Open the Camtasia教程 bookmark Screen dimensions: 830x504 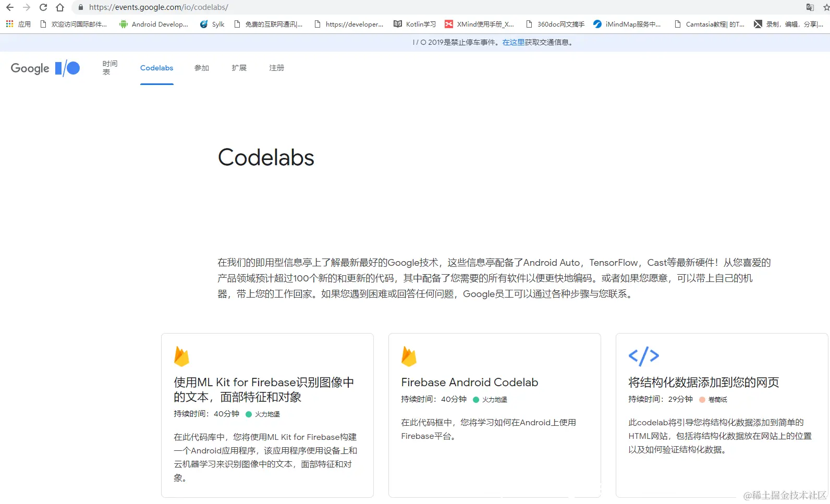tap(710, 24)
